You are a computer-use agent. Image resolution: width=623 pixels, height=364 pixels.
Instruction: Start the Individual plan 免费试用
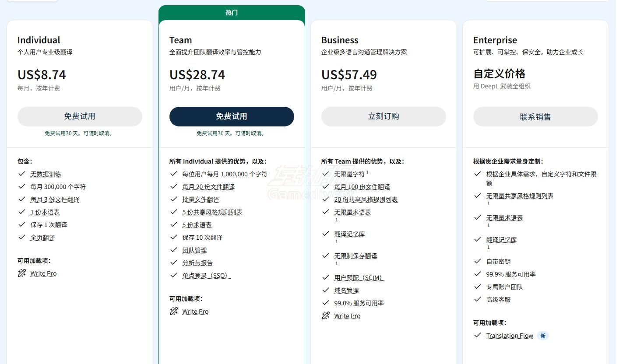(80, 116)
